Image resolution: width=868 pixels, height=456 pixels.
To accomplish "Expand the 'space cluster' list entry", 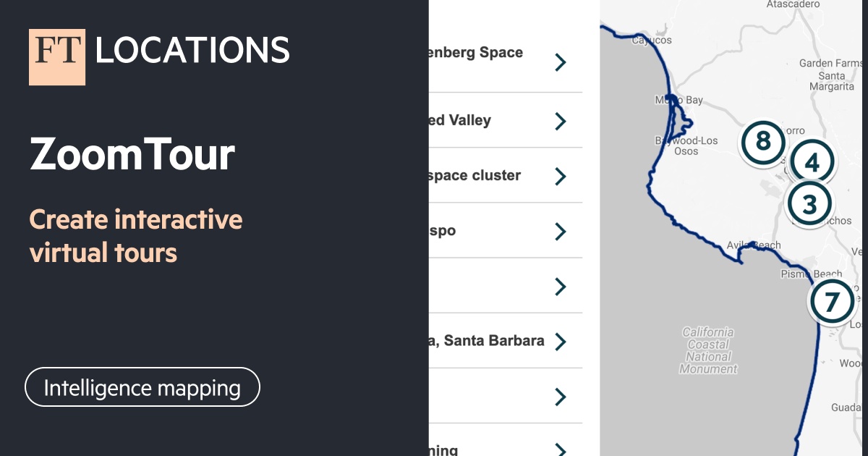I will 561,176.
